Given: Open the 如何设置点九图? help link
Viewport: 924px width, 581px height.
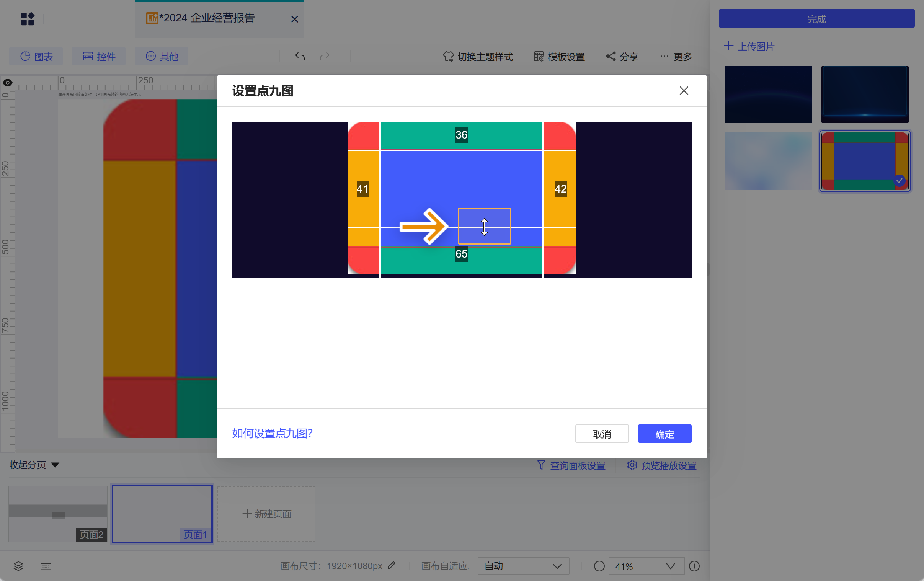Looking at the screenshot, I should 272,433.
